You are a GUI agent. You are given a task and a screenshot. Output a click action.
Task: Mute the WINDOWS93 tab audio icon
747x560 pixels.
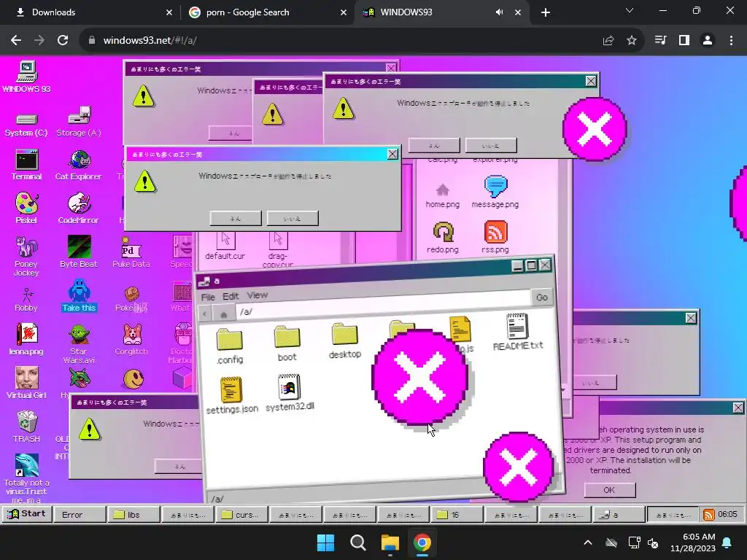[499, 12]
